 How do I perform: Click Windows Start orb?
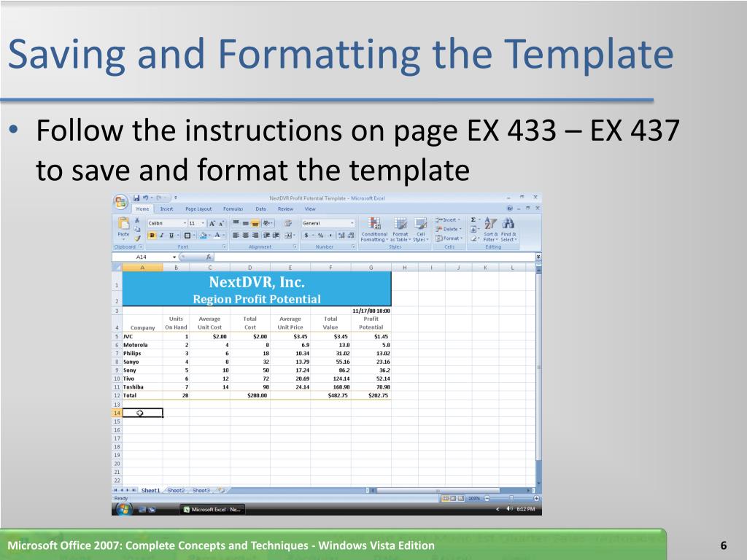pos(123,510)
